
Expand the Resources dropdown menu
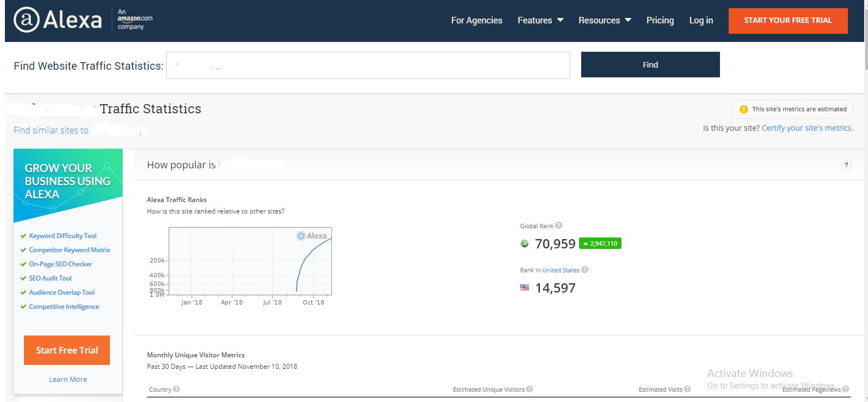[604, 20]
